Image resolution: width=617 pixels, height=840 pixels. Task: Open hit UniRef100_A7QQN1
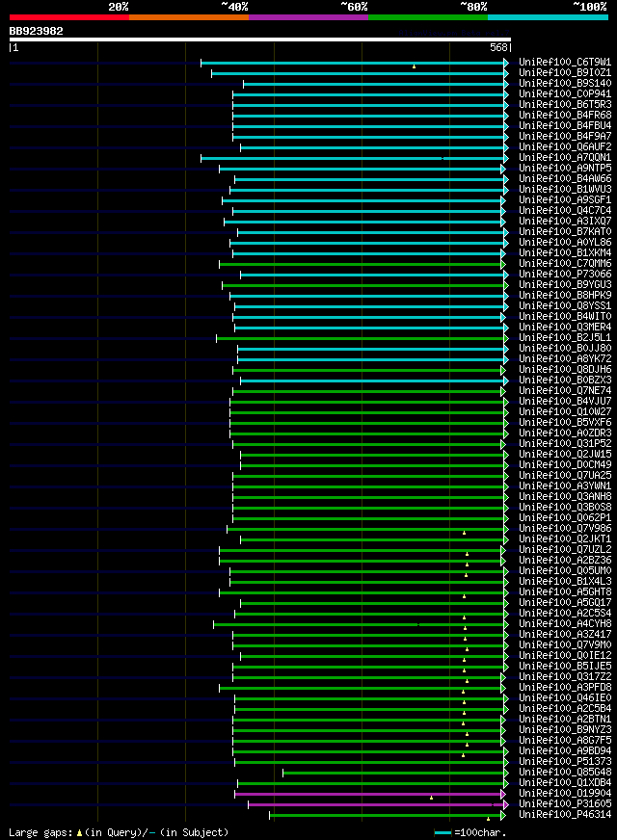(x=565, y=158)
